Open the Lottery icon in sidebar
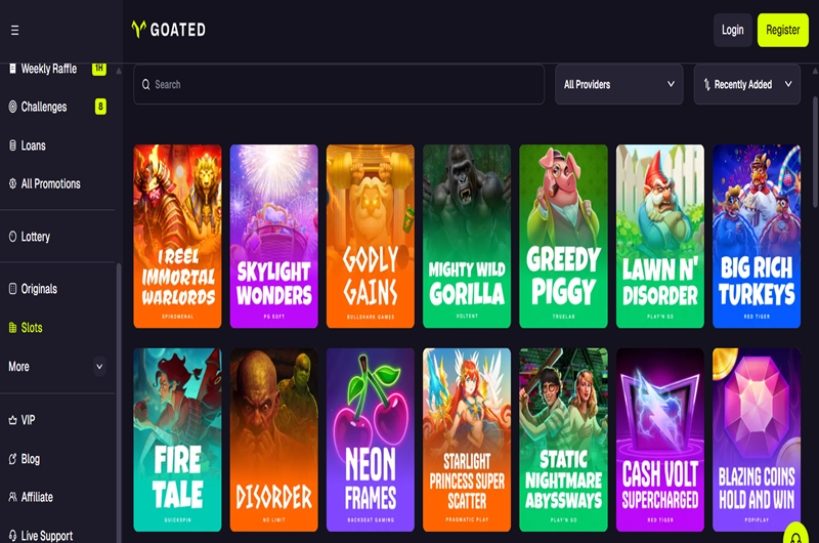819x543 pixels. click(13, 237)
